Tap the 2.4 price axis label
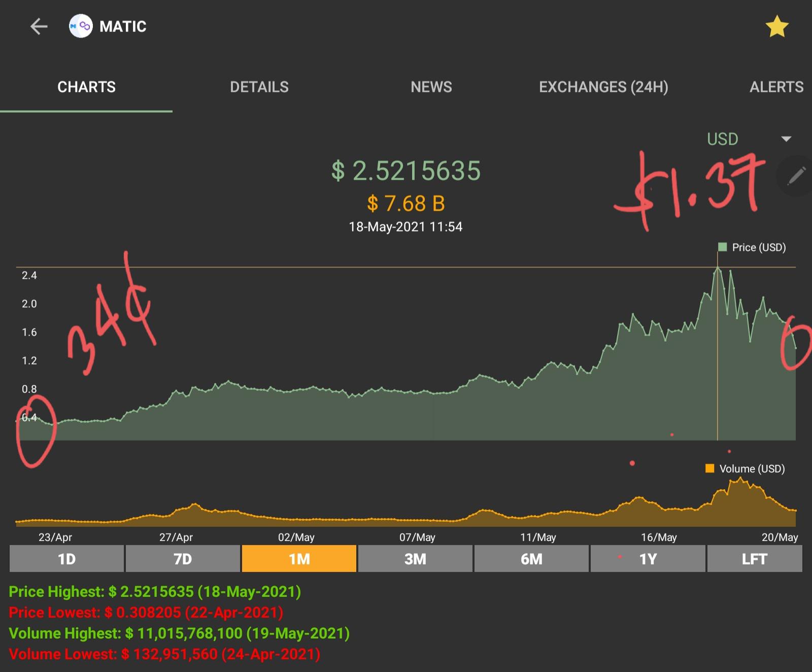812x672 pixels. (29, 275)
